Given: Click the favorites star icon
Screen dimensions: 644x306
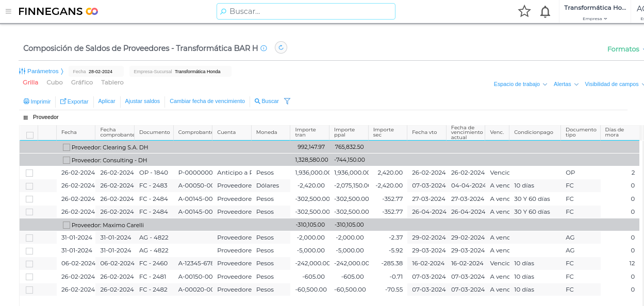Looking at the screenshot, I should pyautogui.click(x=524, y=11).
